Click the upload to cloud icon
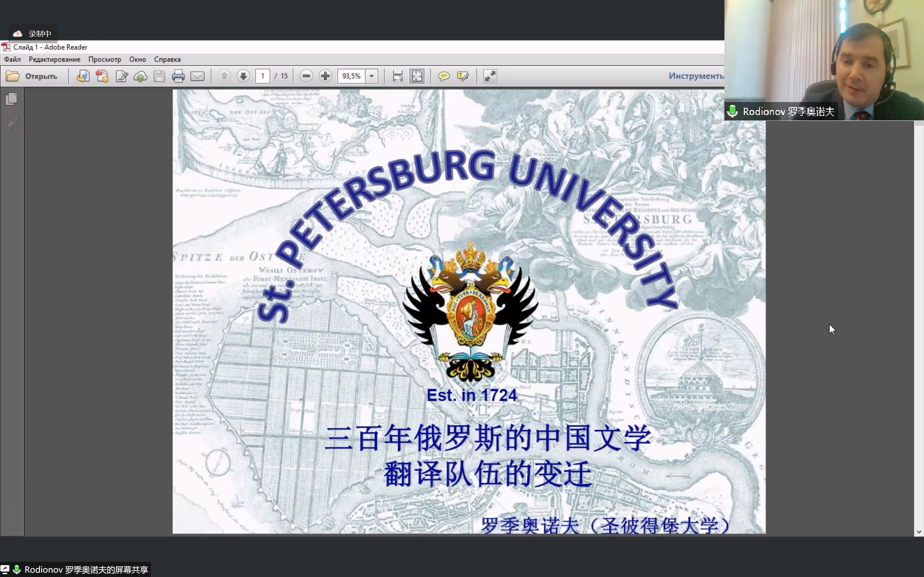The image size is (924, 577). (x=140, y=76)
